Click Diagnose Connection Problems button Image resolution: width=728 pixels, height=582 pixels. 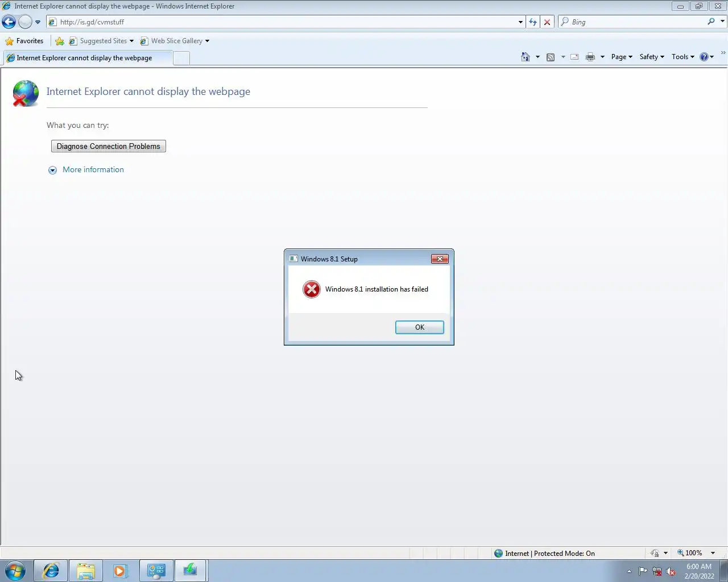point(109,146)
